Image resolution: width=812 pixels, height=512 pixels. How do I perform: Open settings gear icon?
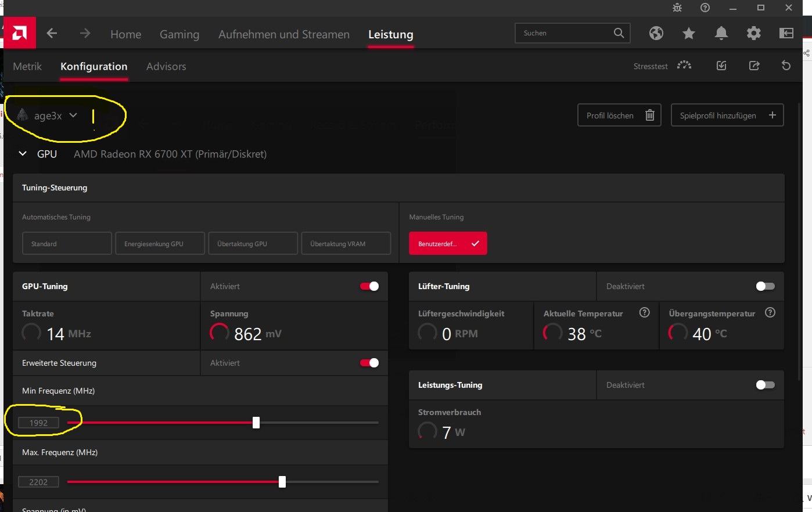754,33
